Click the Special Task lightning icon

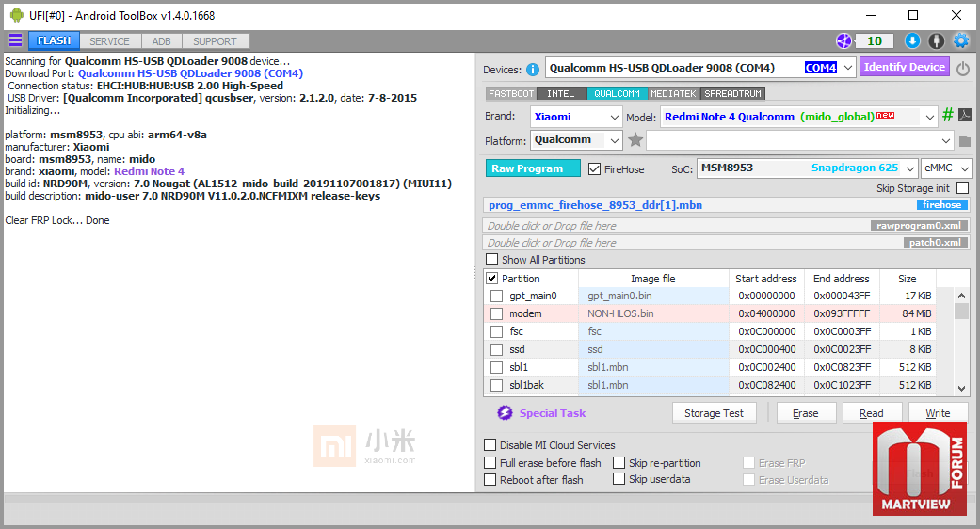pos(505,413)
